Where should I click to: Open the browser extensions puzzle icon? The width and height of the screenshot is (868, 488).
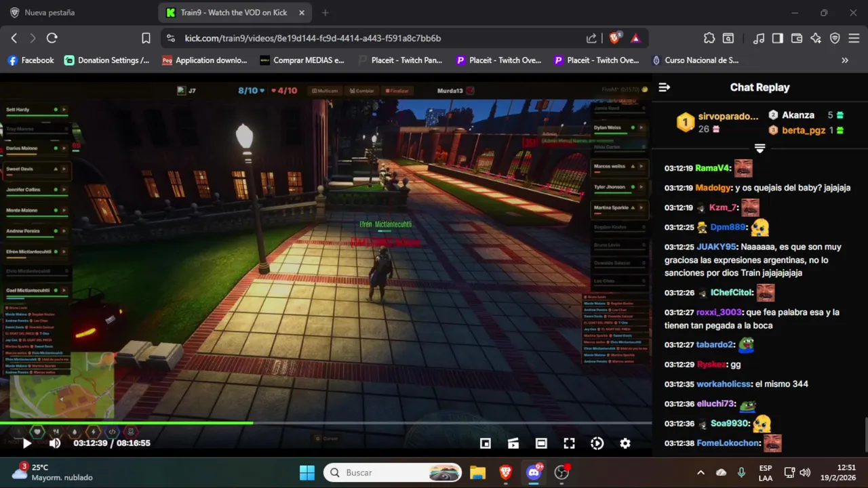709,39
